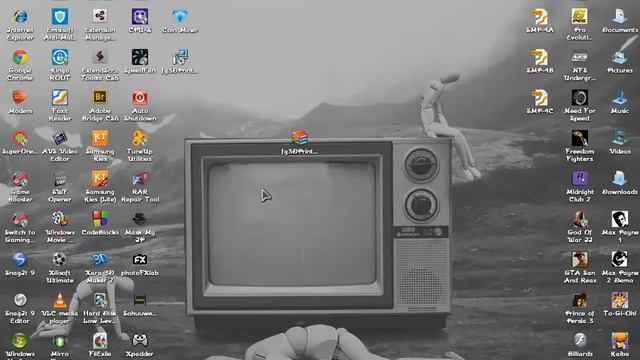Click the CodeBlocks icon

pos(100,219)
